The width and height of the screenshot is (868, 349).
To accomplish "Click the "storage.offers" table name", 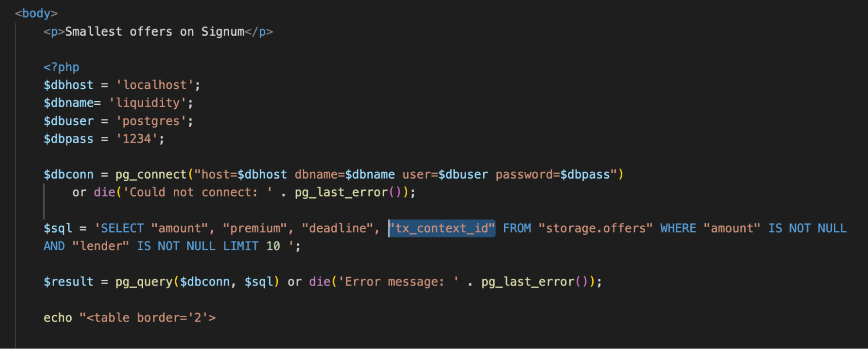I will tap(595, 229).
